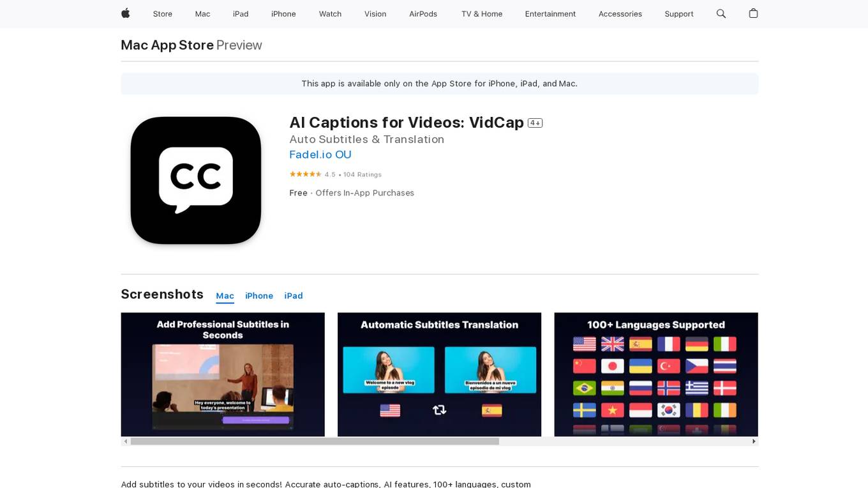Open the search magnifier icon
This screenshot has height=488, width=868.
coord(721,13)
